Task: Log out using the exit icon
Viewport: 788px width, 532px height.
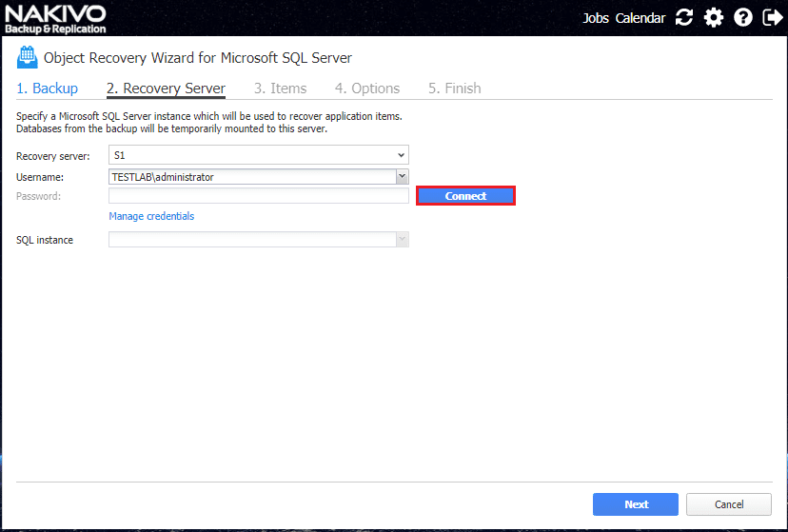Action: pyautogui.click(x=772, y=18)
